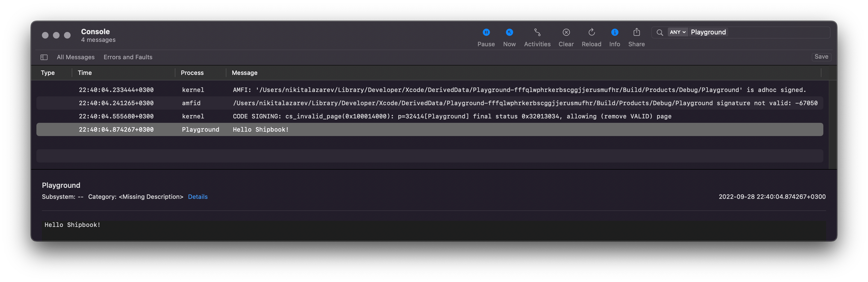
Task: Open Details for the Playground message
Action: click(x=198, y=197)
